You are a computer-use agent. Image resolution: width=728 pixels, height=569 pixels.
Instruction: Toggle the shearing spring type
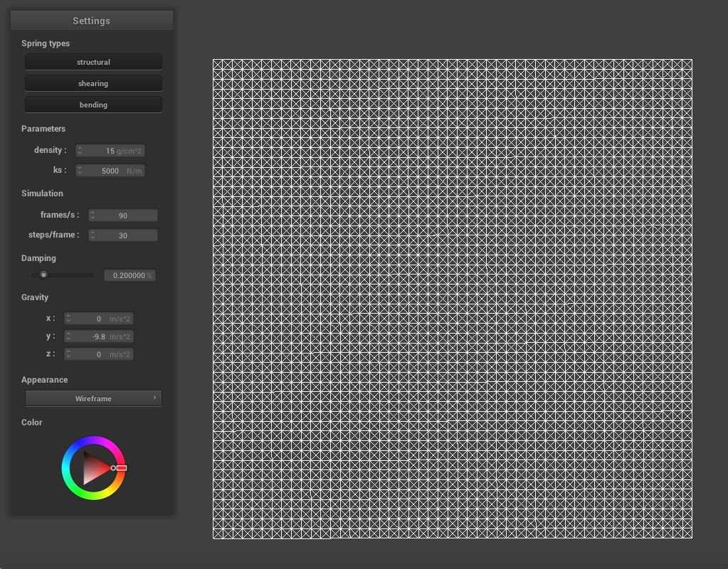pos(93,84)
